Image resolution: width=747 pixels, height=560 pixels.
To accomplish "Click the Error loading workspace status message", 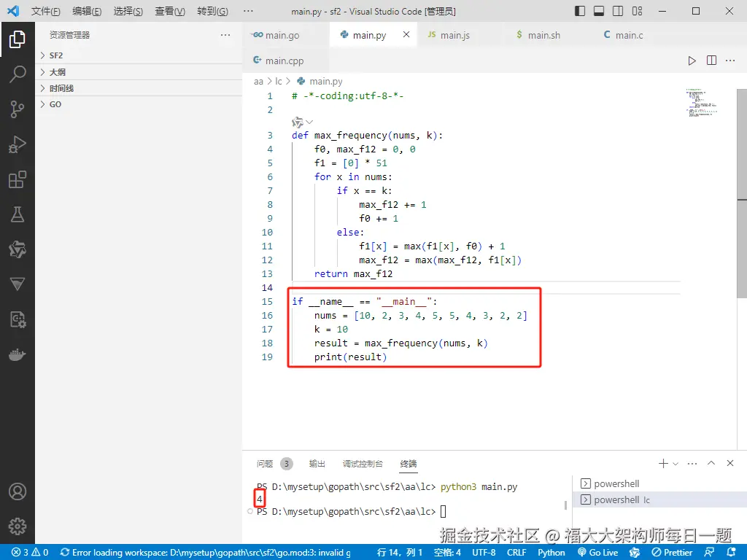I will coord(205,553).
